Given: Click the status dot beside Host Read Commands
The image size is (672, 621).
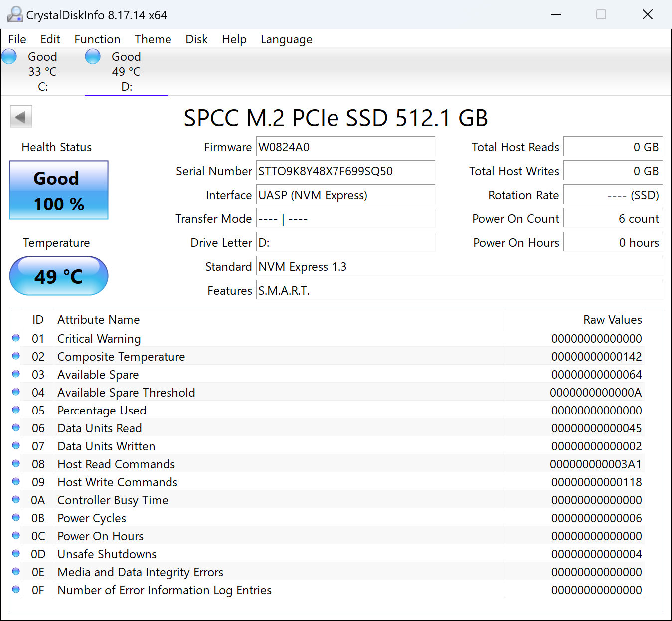Looking at the screenshot, I should 16,464.
